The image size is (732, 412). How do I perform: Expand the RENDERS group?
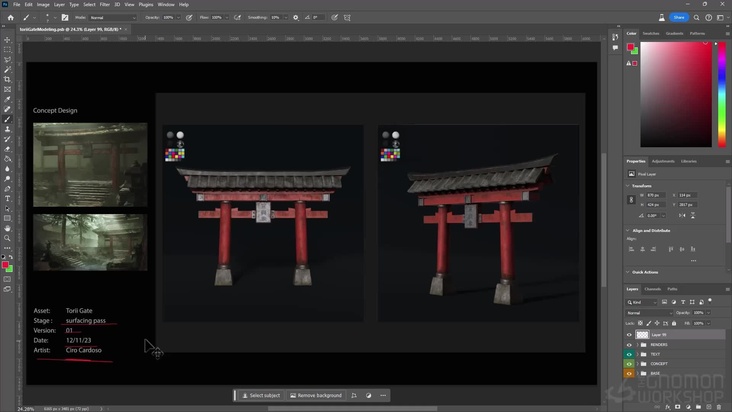(x=638, y=345)
